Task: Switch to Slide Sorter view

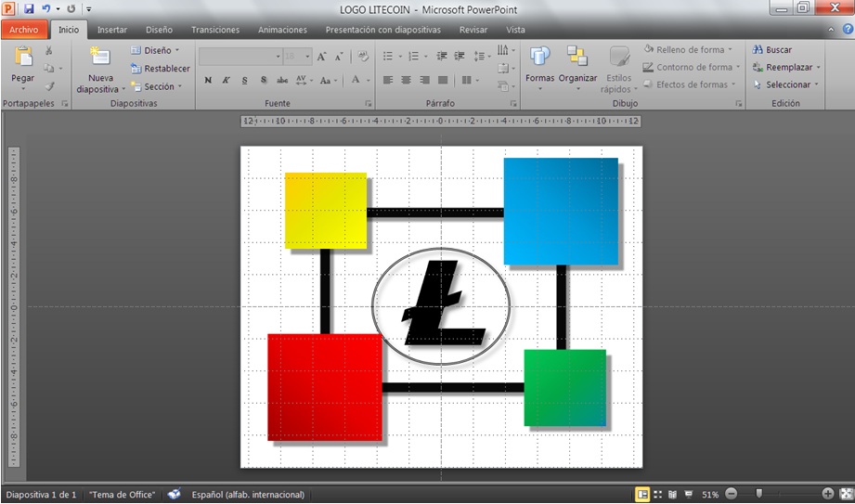Action: coord(657,494)
